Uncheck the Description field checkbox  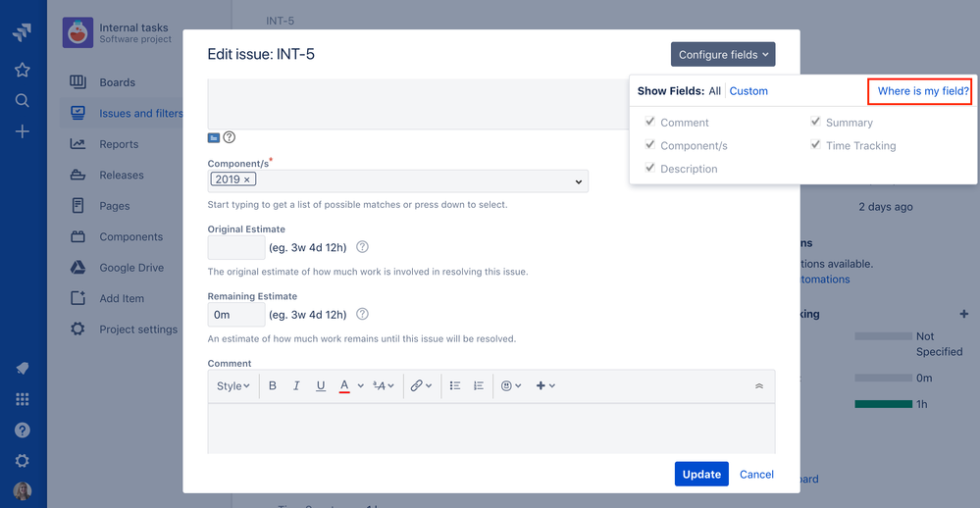tap(650, 168)
